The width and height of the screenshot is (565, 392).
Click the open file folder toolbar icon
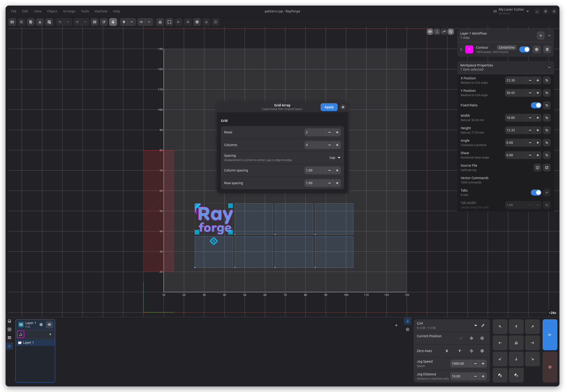click(12, 22)
